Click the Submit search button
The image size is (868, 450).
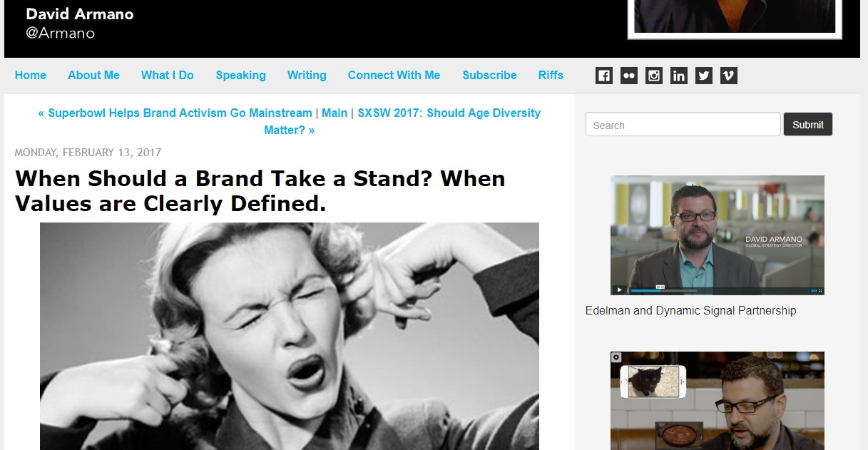tap(808, 124)
